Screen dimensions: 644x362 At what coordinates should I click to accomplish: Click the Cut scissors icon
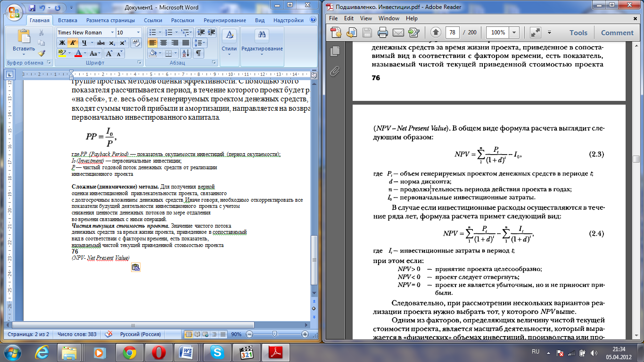[x=41, y=33]
